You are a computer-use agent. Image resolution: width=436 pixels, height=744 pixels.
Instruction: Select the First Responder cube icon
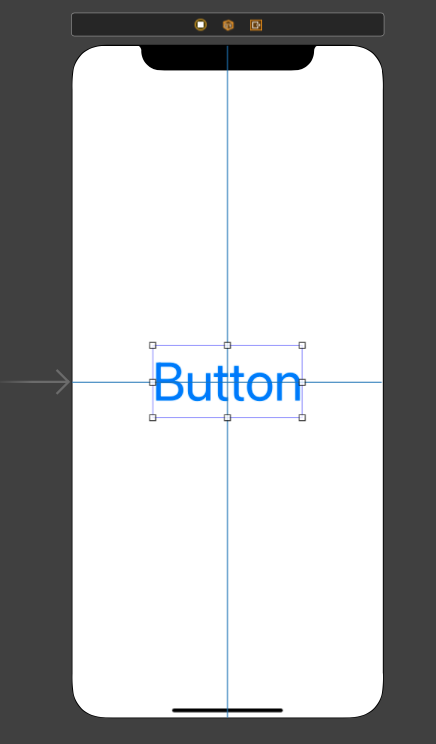click(x=228, y=25)
